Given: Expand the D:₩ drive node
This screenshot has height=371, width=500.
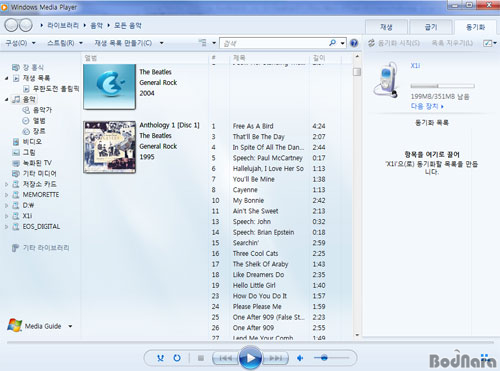Looking at the screenshot, I should 6,206.
